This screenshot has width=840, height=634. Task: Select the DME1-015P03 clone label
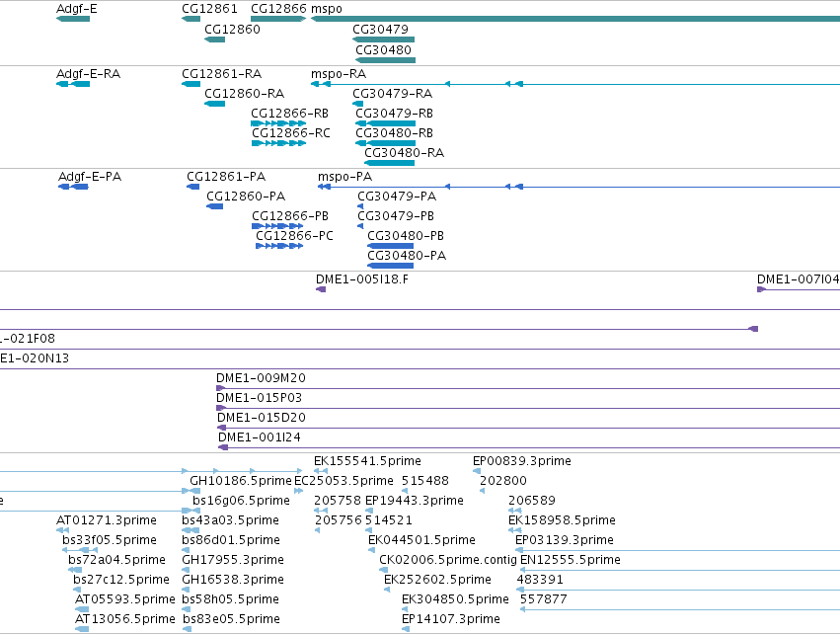point(260,398)
